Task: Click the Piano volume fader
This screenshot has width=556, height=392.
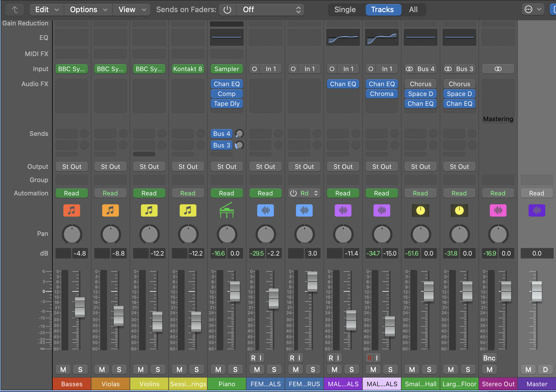Action: (235, 291)
